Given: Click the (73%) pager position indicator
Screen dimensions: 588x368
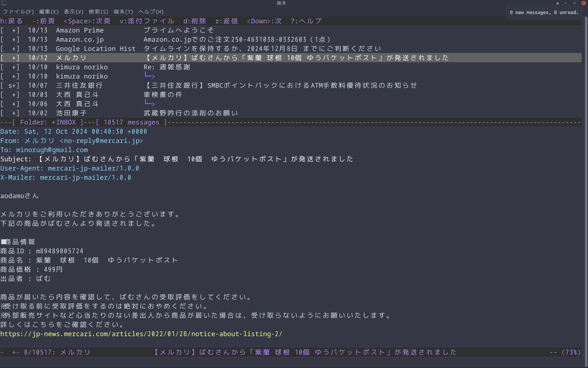Looking at the screenshot, I should pos(571,352).
